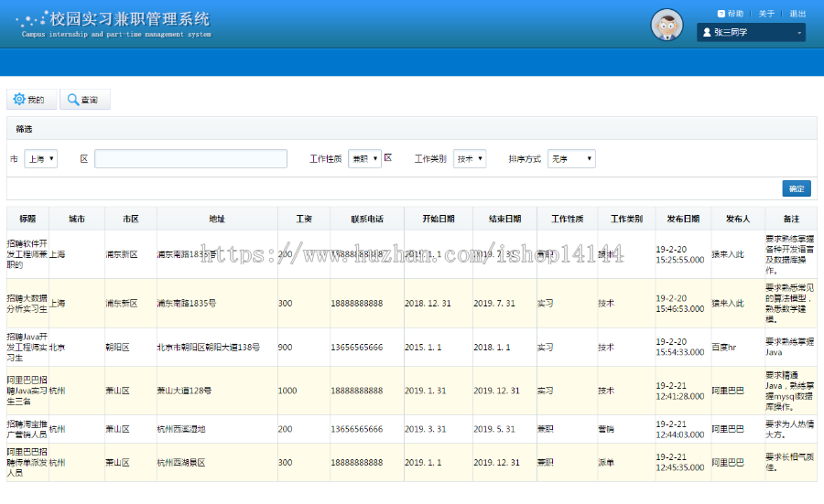Image resolution: width=824 pixels, height=504 pixels.
Task: Click the 工资 column header
Action: point(304,219)
